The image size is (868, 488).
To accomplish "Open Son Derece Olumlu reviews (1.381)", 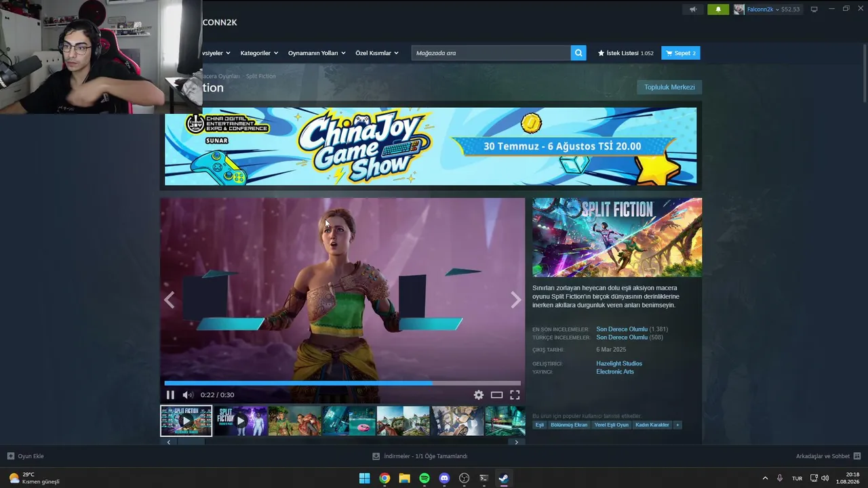I will (622, 329).
